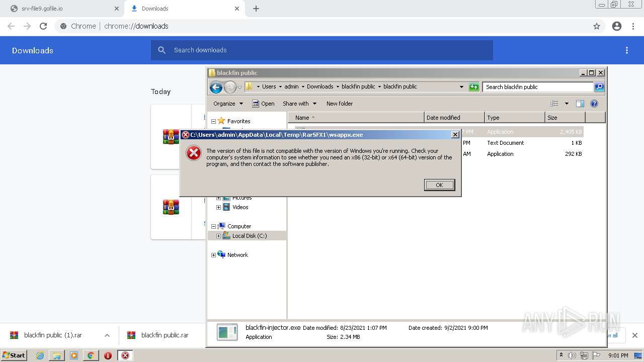644x362 pixels.
Task: Collapse the Favorites tree node
Action: (213, 121)
